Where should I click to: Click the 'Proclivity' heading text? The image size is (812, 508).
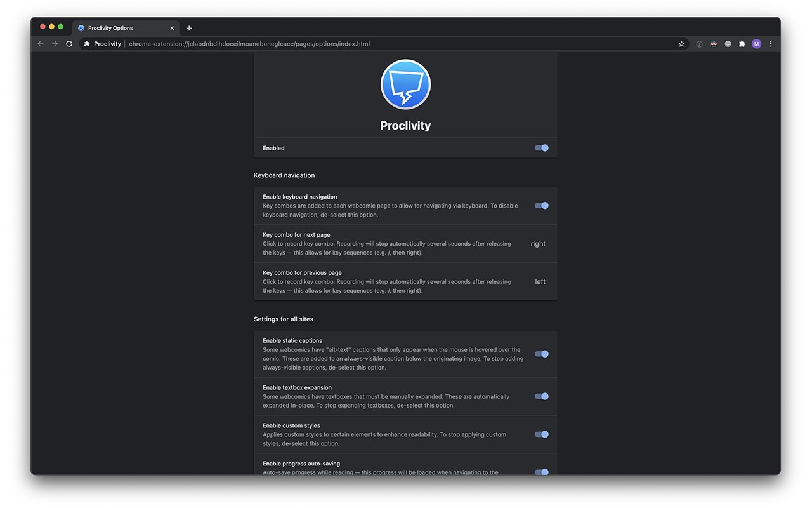click(405, 126)
